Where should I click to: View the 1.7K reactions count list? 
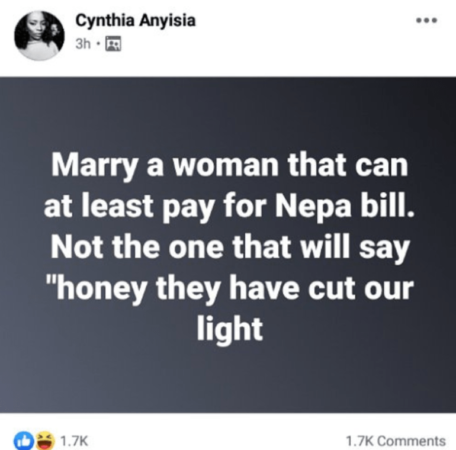click(74, 441)
